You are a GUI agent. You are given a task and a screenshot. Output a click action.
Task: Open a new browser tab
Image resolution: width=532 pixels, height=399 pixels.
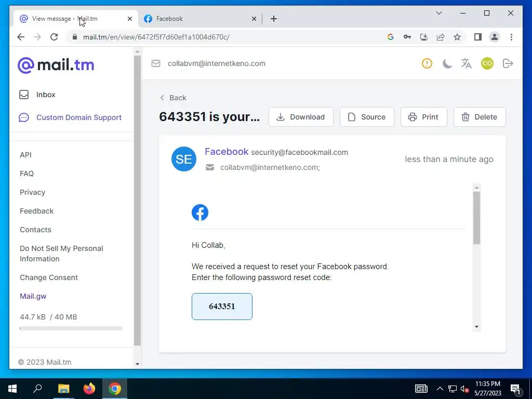(x=274, y=19)
